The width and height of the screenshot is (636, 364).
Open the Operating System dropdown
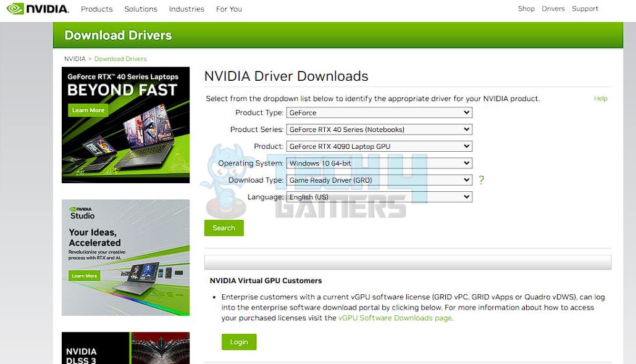coord(379,163)
